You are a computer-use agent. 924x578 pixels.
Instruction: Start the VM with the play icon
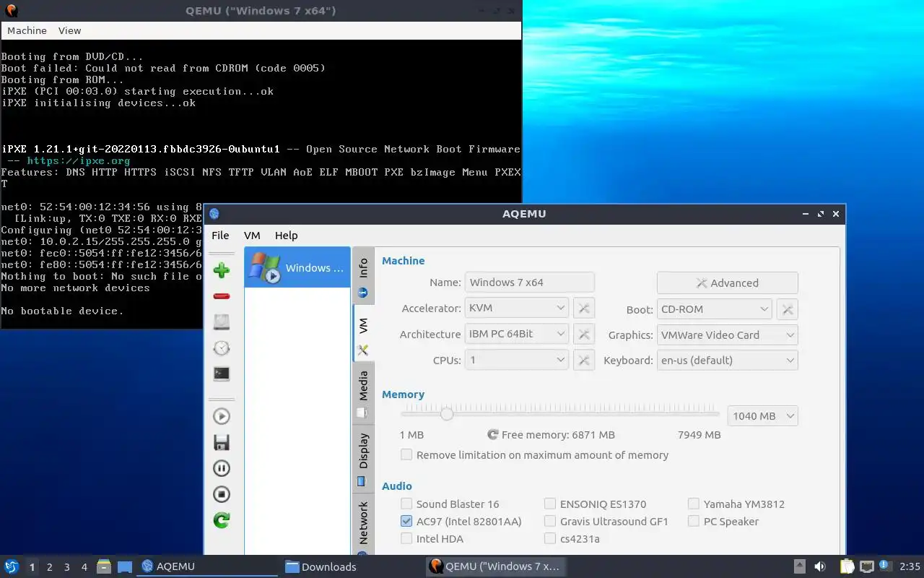coord(222,416)
